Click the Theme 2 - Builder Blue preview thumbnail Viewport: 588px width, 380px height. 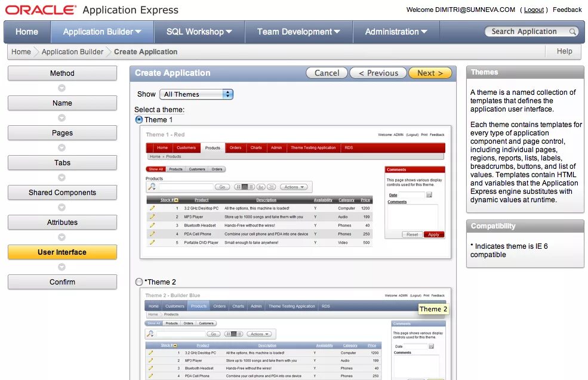(x=295, y=334)
